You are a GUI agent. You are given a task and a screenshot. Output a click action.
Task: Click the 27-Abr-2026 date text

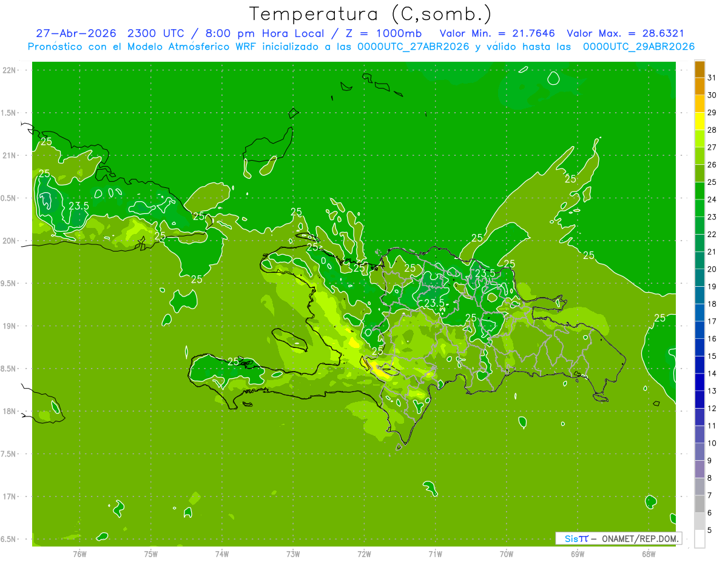[x=73, y=33]
